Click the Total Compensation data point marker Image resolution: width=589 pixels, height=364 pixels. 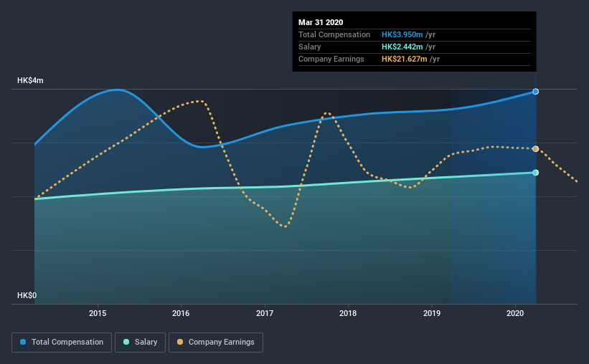(536, 92)
